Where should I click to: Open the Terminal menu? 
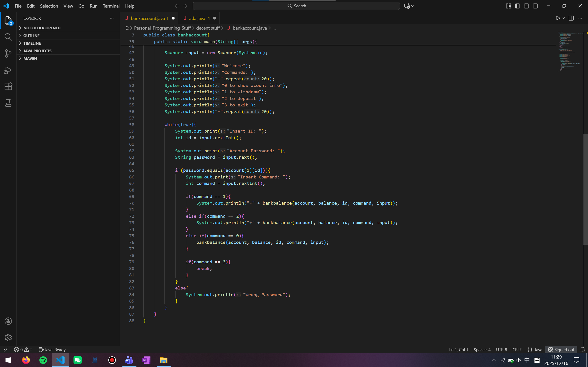point(111,6)
